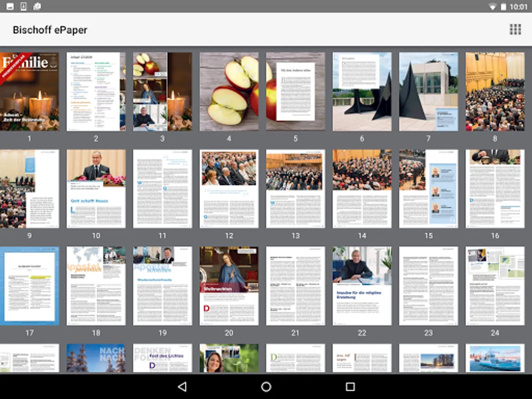The height and width of the screenshot is (399, 532).
Task: Open page 2 table of contents thumbnail
Action: point(96,92)
